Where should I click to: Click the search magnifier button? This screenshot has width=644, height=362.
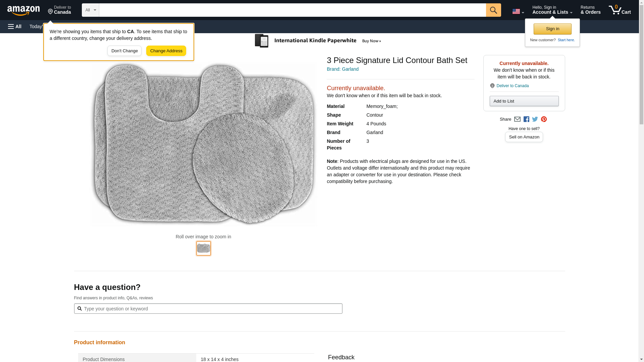(493, 10)
